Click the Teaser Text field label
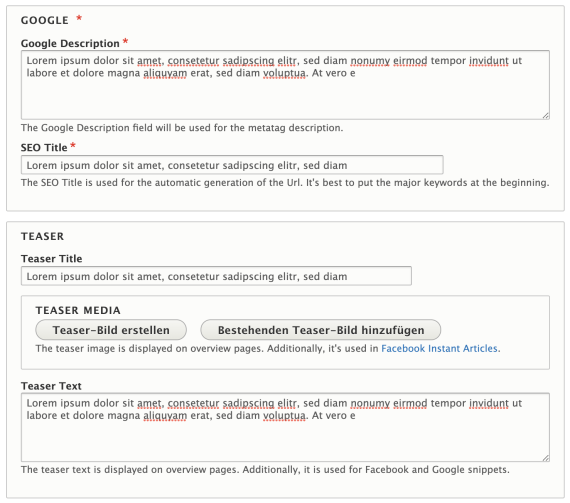The image size is (570, 503). pyautogui.click(x=51, y=386)
